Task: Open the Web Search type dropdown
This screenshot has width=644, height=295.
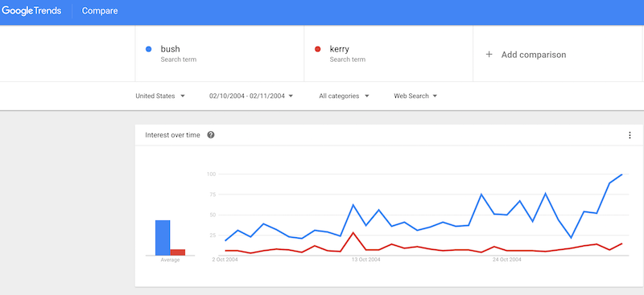Action: coord(415,96)
